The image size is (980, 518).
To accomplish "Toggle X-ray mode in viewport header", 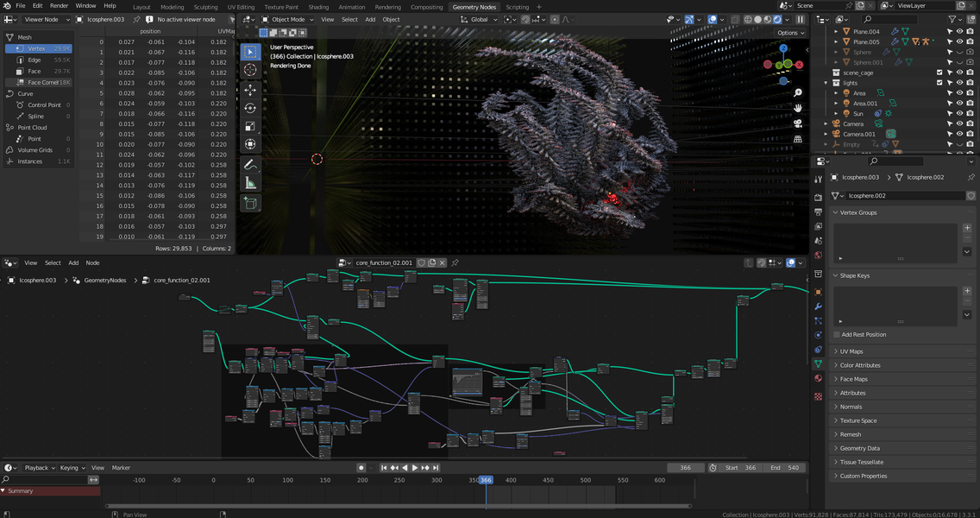I will (735, 19).
